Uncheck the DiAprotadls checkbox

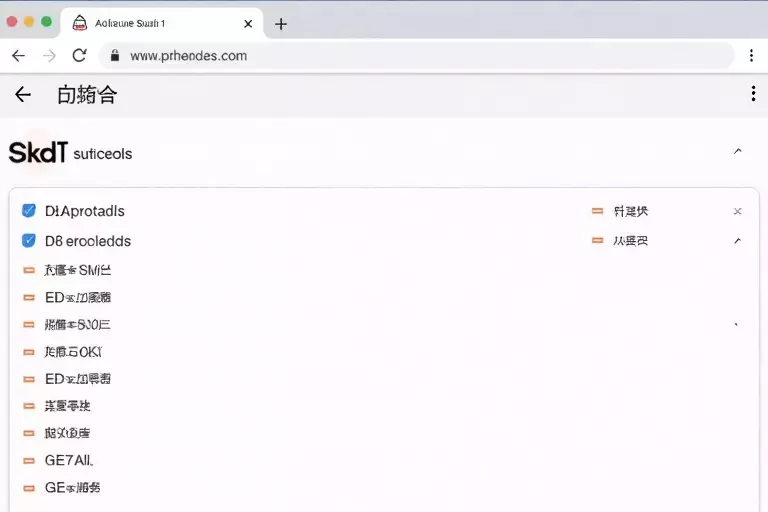pos(29,211)
